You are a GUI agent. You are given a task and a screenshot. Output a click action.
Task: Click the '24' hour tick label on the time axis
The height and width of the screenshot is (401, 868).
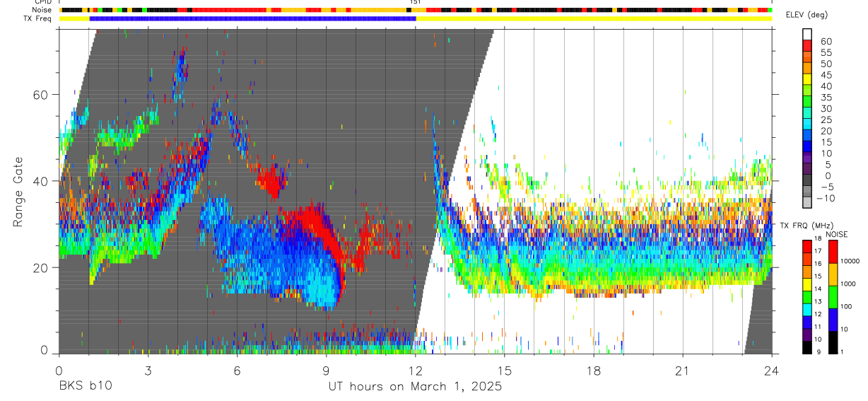772,371
